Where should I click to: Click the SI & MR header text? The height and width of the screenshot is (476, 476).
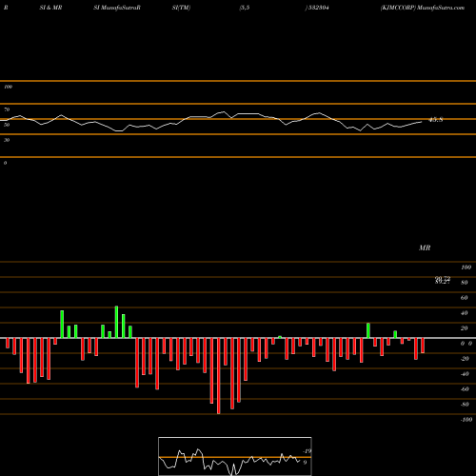click(x=50, y=8)
